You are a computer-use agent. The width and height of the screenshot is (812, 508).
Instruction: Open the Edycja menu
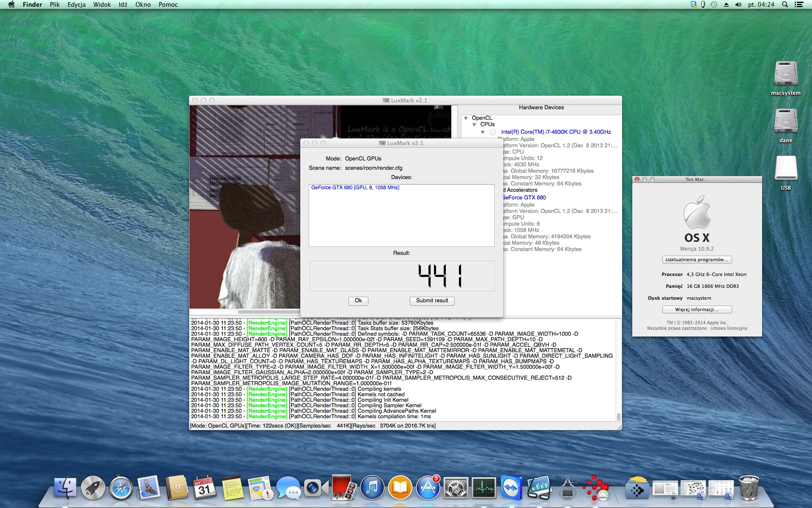[x=77, y=5]
